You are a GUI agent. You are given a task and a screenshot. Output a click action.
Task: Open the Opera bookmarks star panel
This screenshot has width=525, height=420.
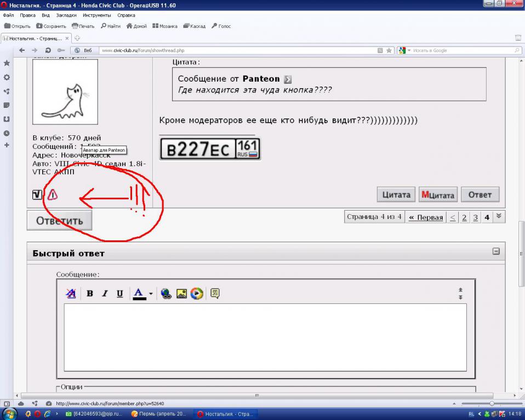(7, 64)
